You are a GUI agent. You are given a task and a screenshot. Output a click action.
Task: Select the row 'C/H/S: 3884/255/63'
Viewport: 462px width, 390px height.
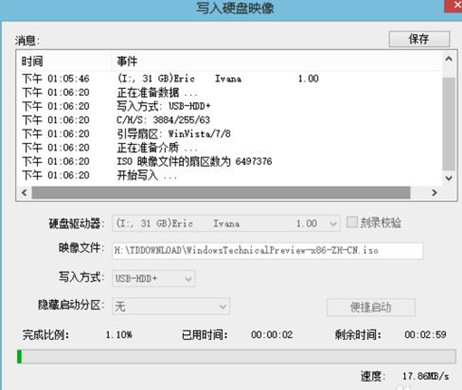tap(230, 120)
